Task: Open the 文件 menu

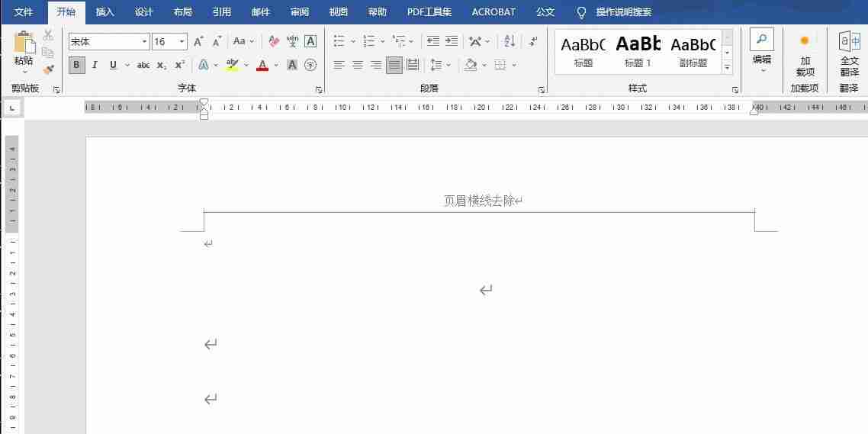Action: pyautogui.click(x=23, y=12)
